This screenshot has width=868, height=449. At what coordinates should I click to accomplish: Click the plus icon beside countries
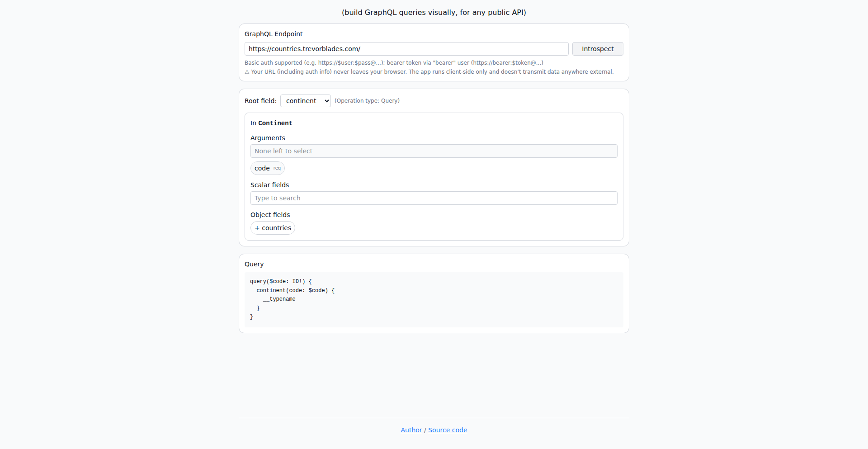[x=257, y=228]
